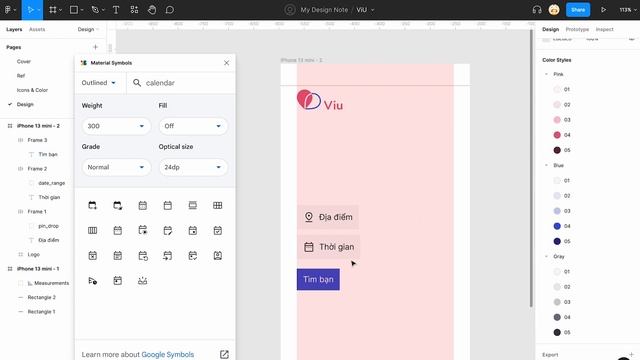Click the Viu logo on canvas
Image resolution: width=640 pixels, height=360 pixels.
pos(320,100)
